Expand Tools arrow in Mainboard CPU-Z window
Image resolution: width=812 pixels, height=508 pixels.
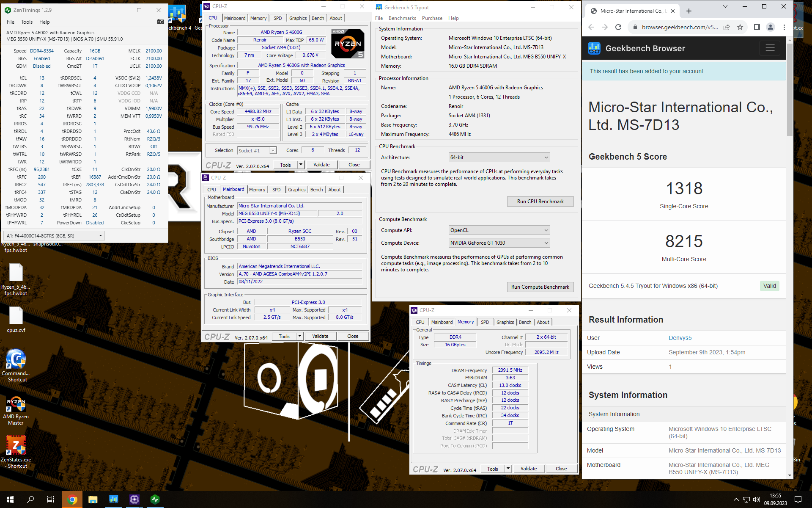pos(299,336)
